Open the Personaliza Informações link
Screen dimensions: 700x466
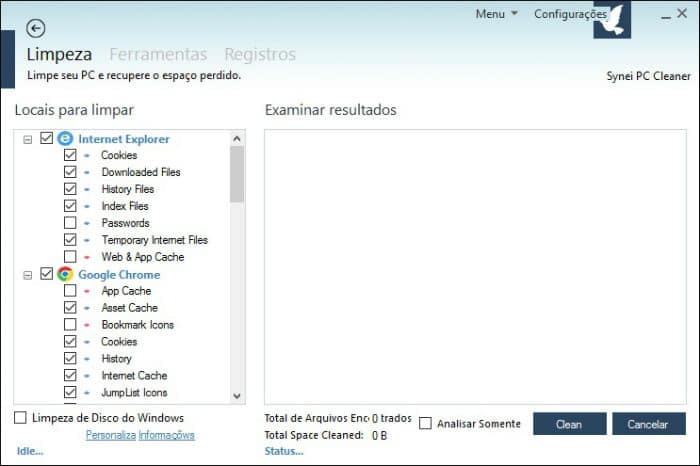140,435
